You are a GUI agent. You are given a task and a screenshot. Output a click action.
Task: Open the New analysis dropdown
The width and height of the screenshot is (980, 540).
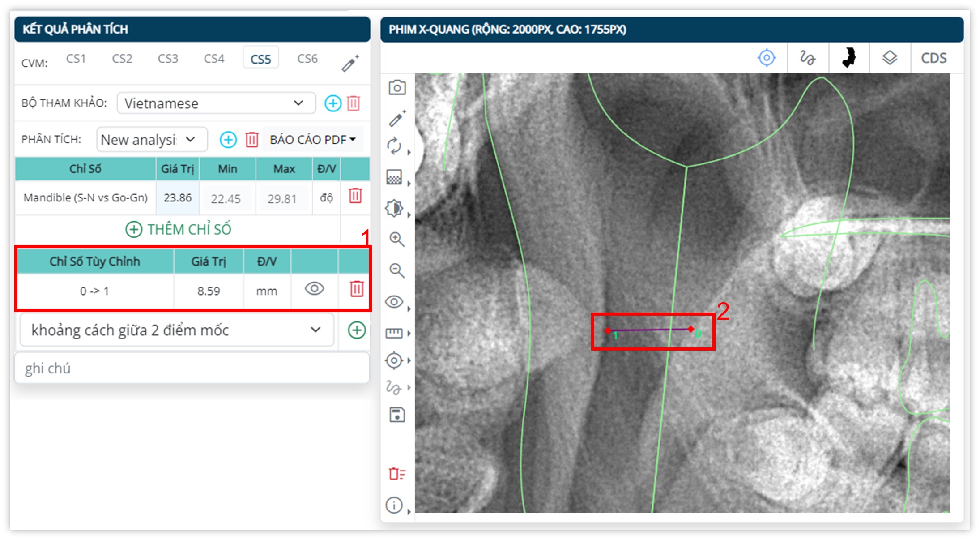tap(152, 140)
